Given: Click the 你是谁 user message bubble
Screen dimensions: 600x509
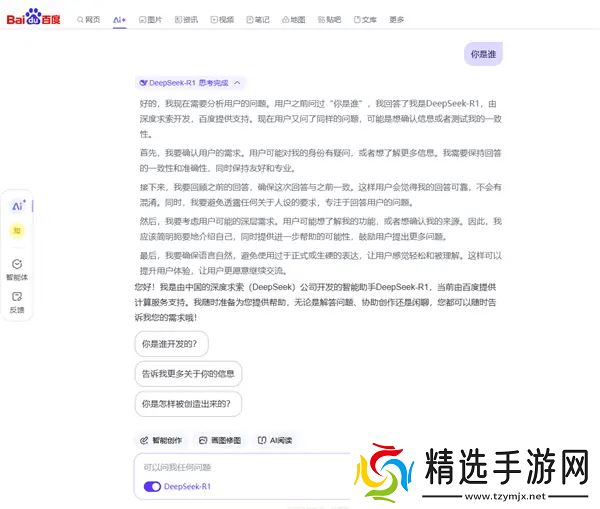Looking at the screenshot, I should [483, 55].
